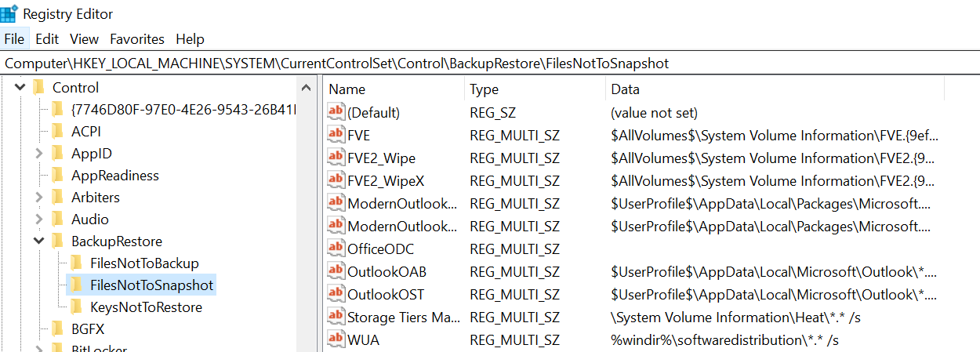Collapse the Control key node
The width and height of the screenshot is (980, 352).
[20, 87]
